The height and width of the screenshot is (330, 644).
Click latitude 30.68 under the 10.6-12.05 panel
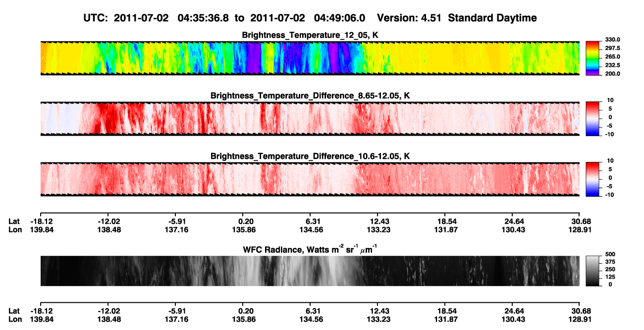tap(581, 221)
